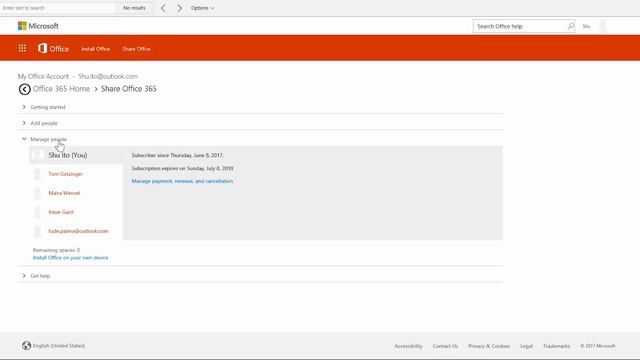
Task: Click avatar beside fude.palma@outlook.com
Action: point(38,231)
